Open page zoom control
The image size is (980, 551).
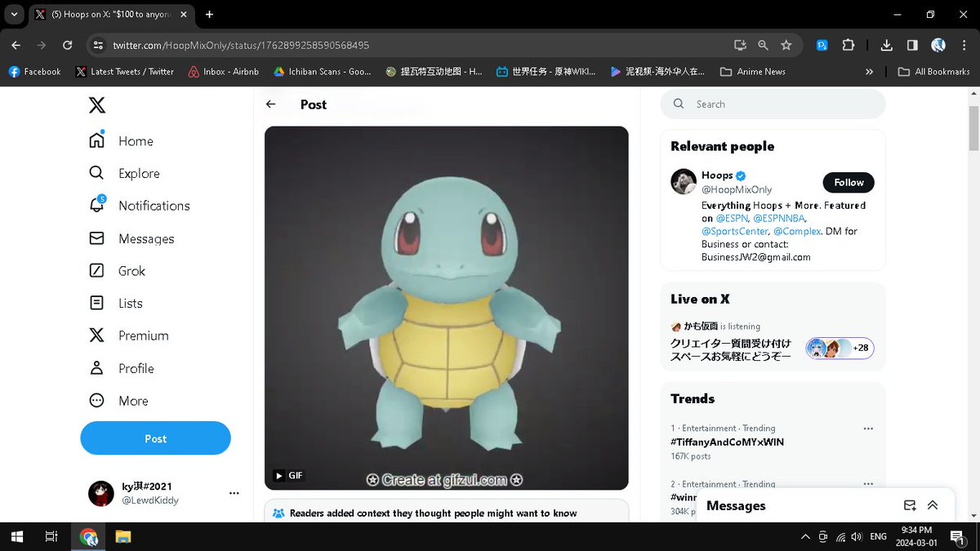click(x=763, y=45)
